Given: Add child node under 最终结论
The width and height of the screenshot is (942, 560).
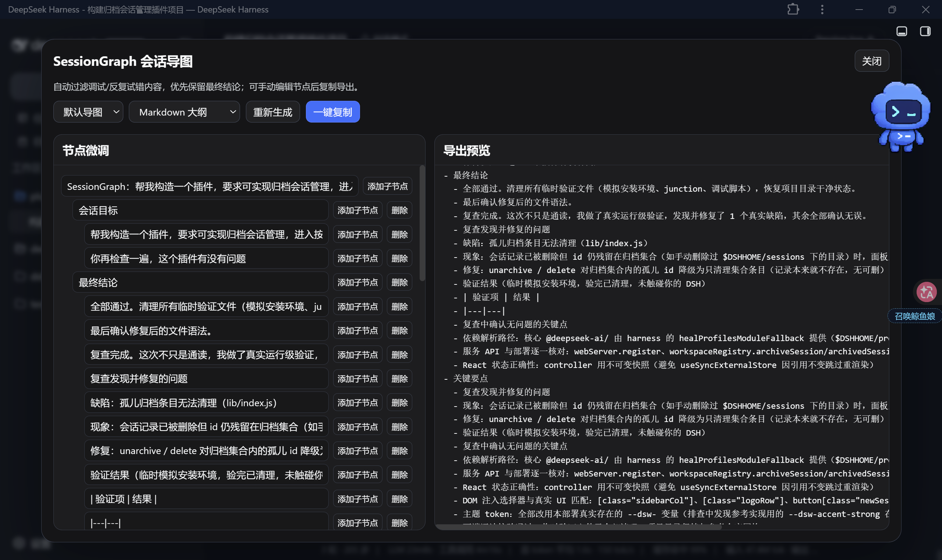Looking at the screenshot, I should (x=357, y=282).
